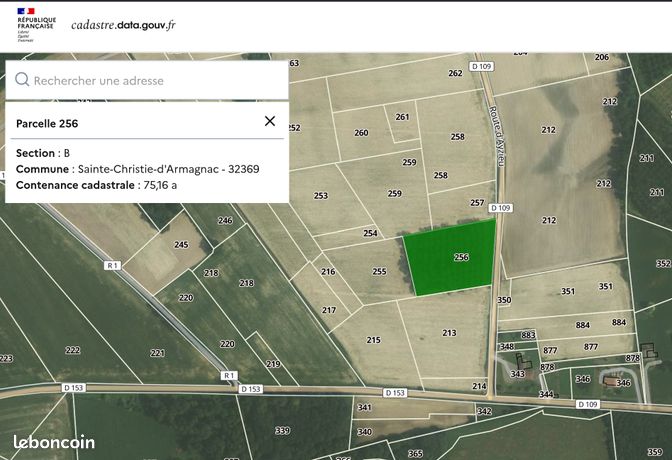Image resolution: width=672 pixels, height=460 pixels.
Task: Select parcel 216 on the map
Action: 328,271
